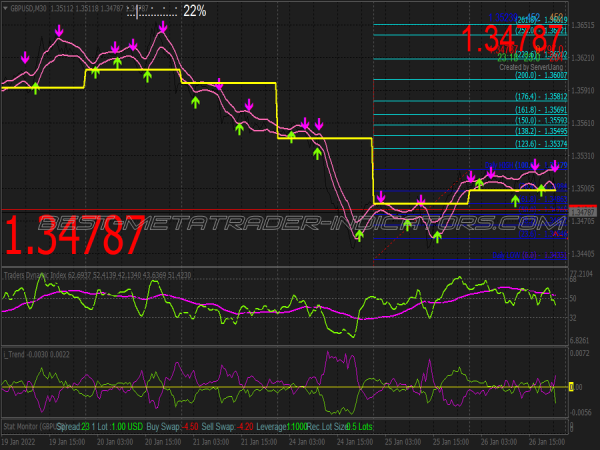Click the Created by ServerUang credit text
Viewport: 600px width, 450px height.
[x=532, y=65]
